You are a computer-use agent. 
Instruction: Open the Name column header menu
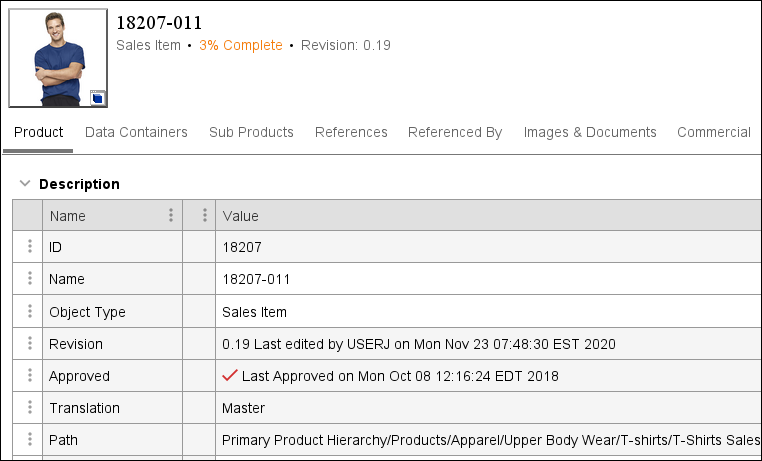171,216
